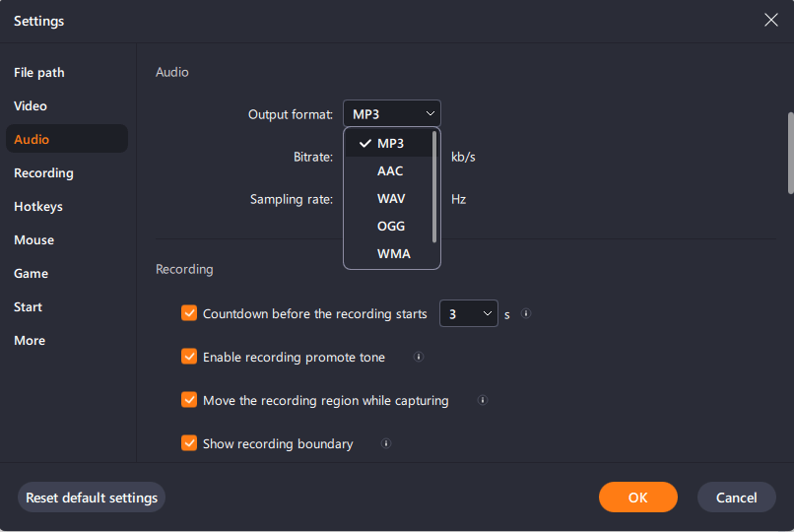Image resolution: width=794 pixels, height=532 pixels.
Task: Disable Enable recording promote tone checkbox
Action: 189,357
